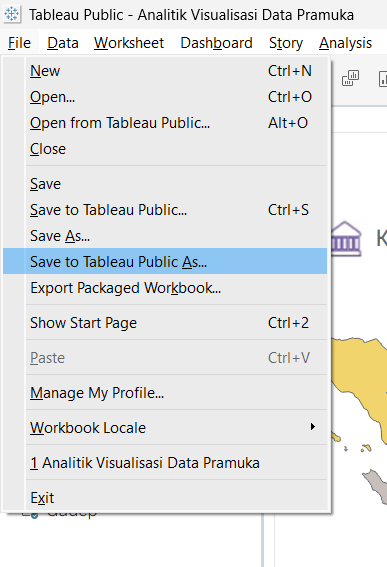Open the File menu
The height and width of the screenshot is (567, 387).
(19, 43)
